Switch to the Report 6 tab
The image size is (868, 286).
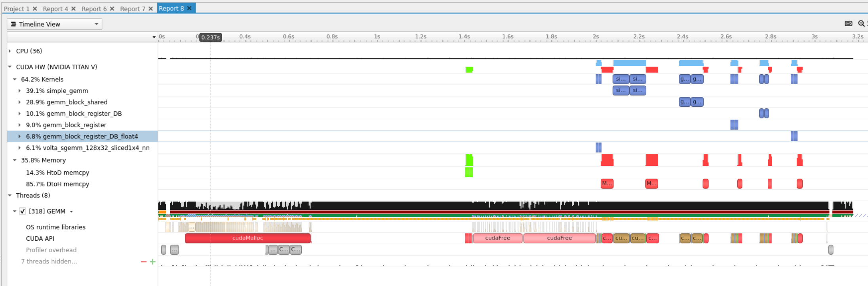point(94,9)
